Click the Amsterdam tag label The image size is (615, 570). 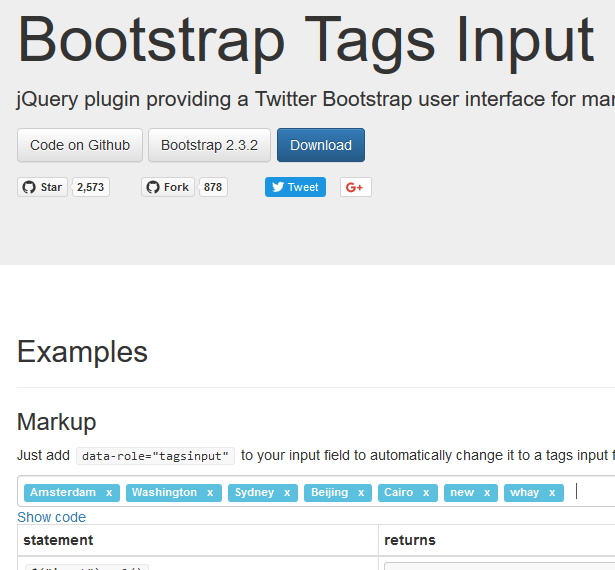62,493
